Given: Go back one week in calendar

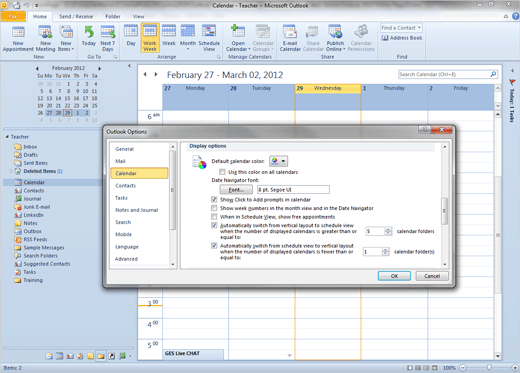Looking at the screenshot, I should pos(145,74).
